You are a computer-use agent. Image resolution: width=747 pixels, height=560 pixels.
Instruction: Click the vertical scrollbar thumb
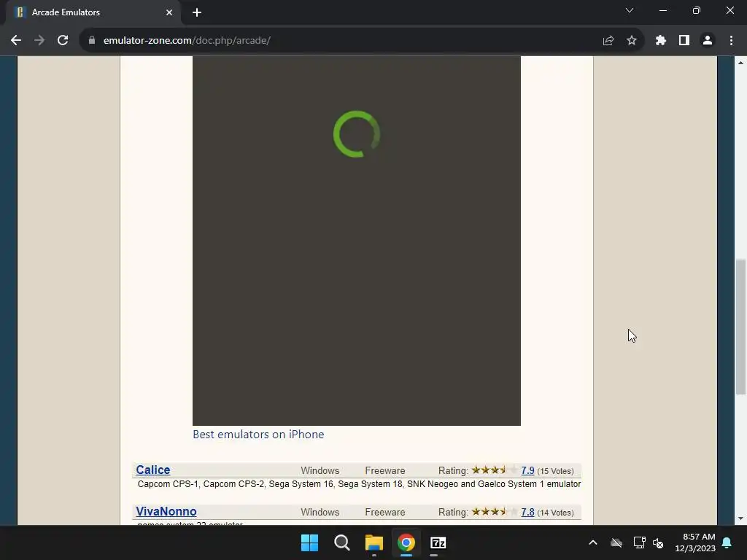point(740,327)
